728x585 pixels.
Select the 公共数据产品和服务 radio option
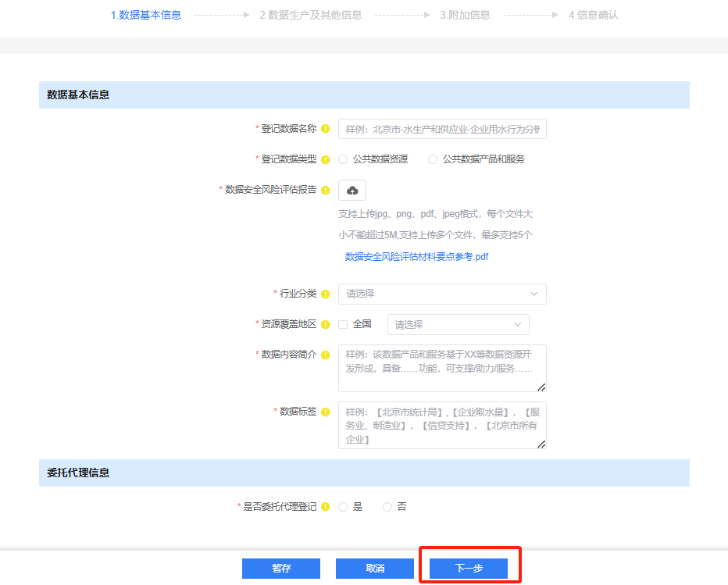point(433,159)
